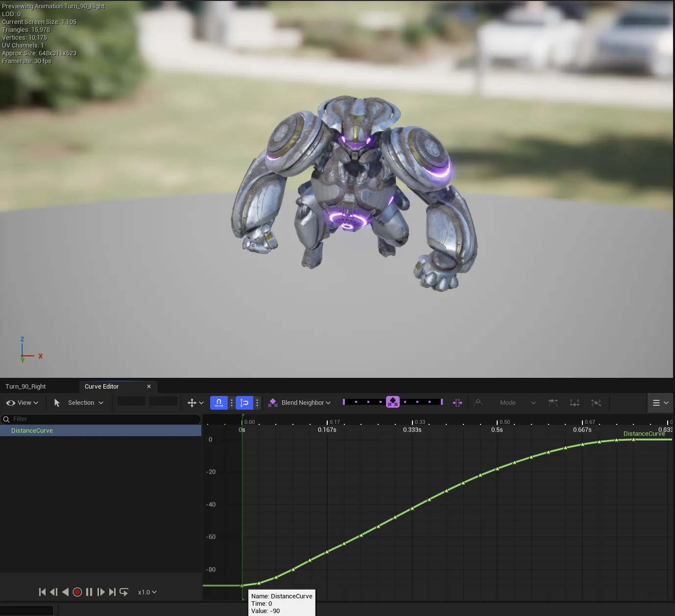Click the purple tween slider handle
Image resolution: width=675 pixels, height=616 pixels.
pos(393,402)
